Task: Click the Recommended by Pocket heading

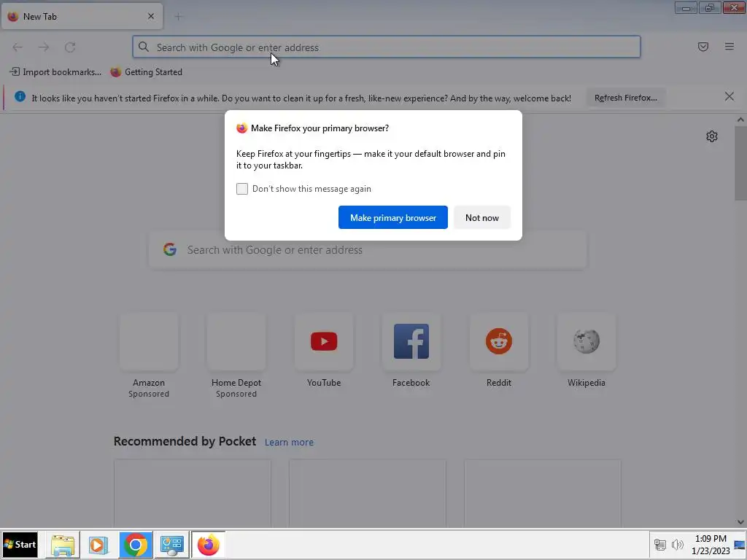Action: 185,441
